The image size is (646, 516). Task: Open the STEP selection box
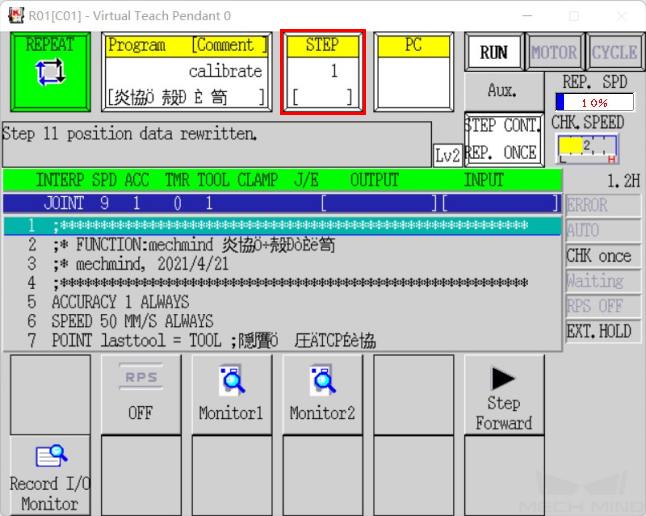[x=322, y=72]
